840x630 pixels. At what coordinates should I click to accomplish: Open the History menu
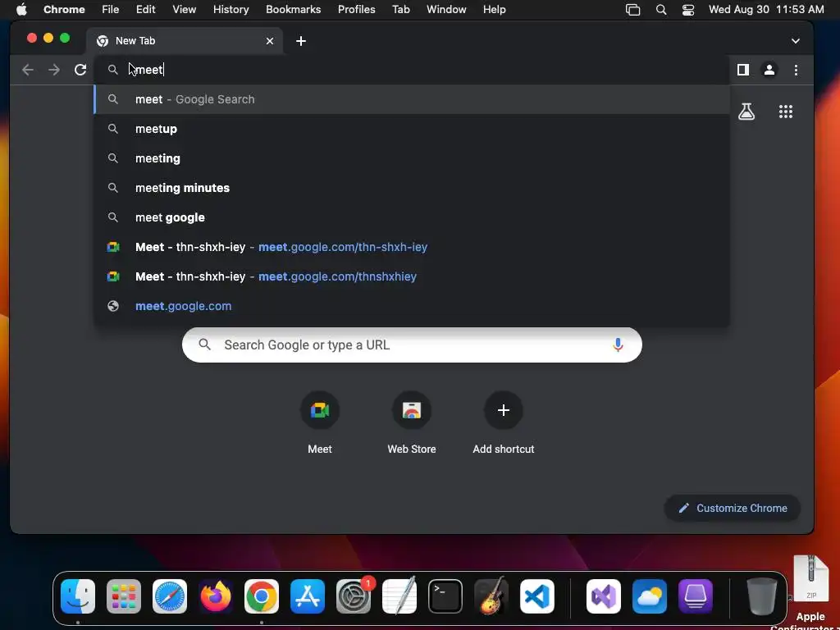coord(231,10)
